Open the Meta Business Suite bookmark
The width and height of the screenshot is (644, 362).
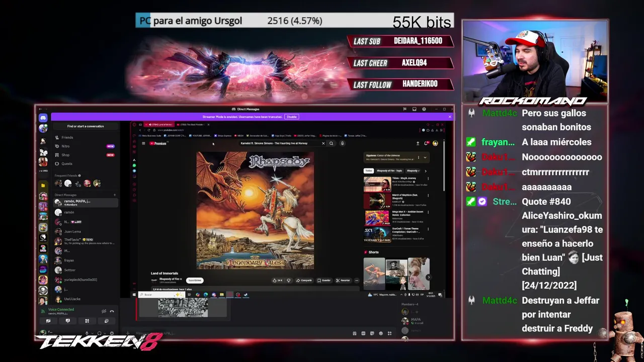pos(150,136)
